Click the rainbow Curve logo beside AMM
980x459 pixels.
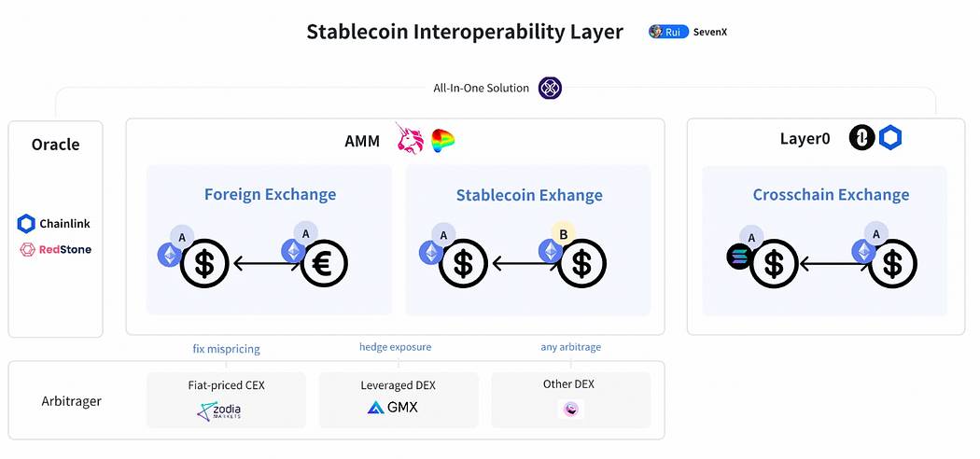[443, 141]
